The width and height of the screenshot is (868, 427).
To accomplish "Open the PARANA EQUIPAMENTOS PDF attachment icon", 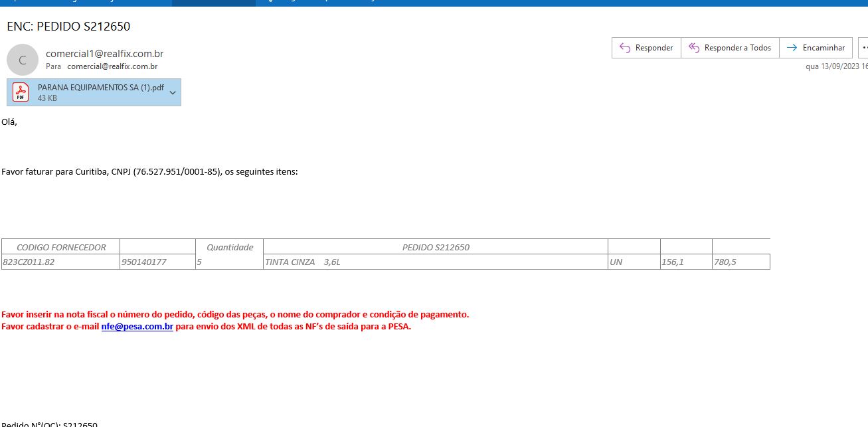I will click(21, 92).
